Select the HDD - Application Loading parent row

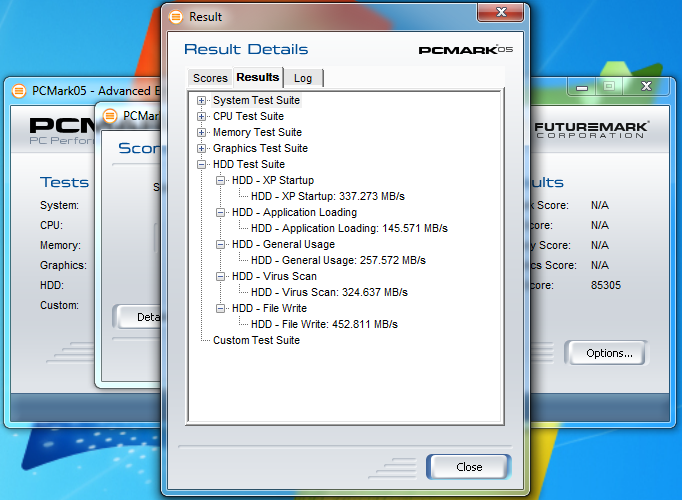[x=294, y=212]
